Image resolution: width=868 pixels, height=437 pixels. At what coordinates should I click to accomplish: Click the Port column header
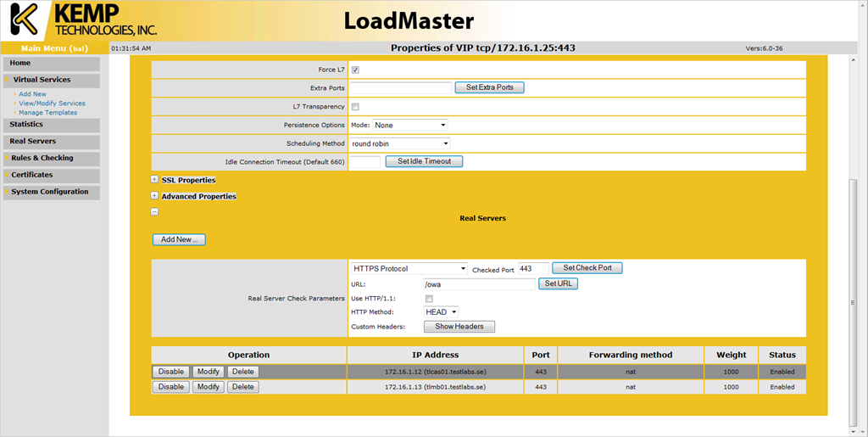(540, 355)
